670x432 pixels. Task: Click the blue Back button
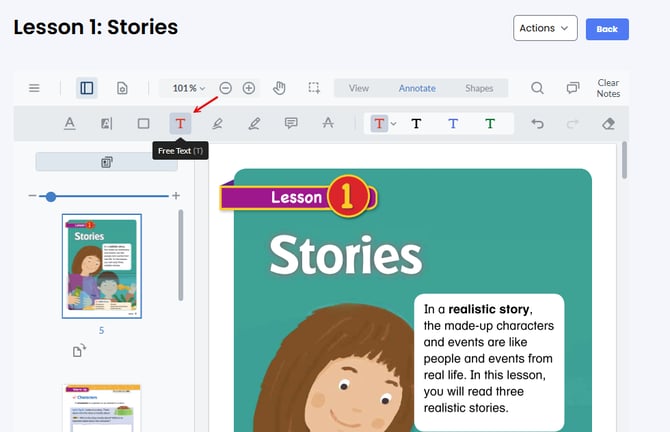pos(607,29)
